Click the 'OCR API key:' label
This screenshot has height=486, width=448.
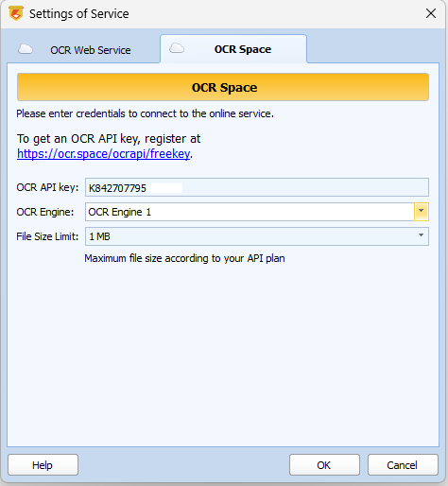pos(47,187)
